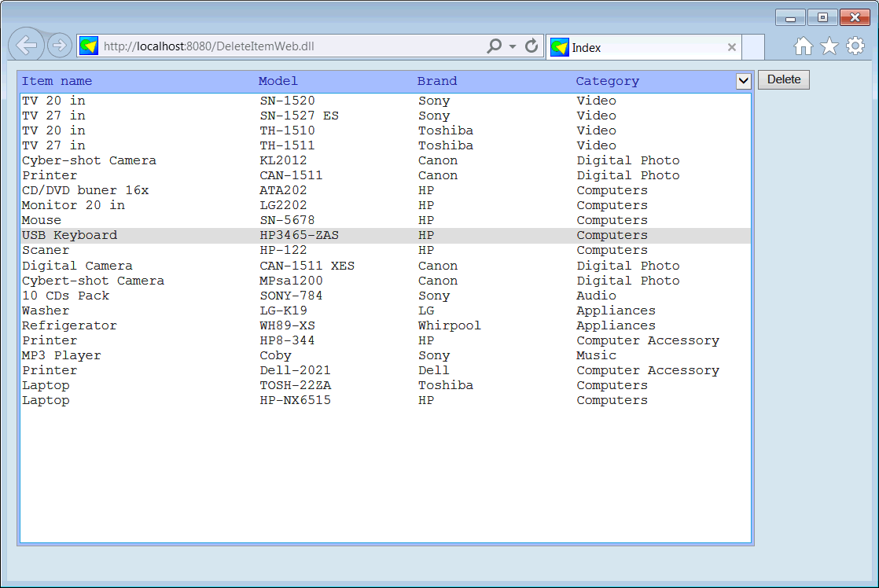The height and width of the screenshot is (588, 879).
Task: Select the CD/DVD buner 16x row
Action: click(x=386, y=190)
